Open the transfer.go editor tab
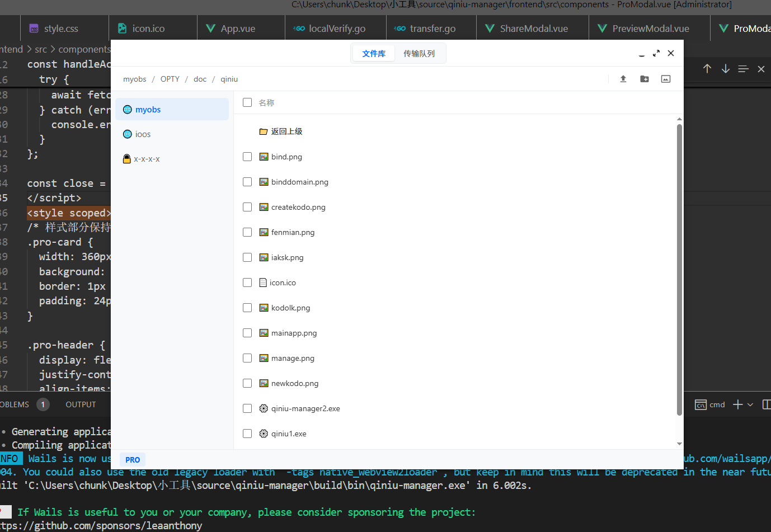The height and width of the screenshot is (532, 771). click(x=432, y=29)
